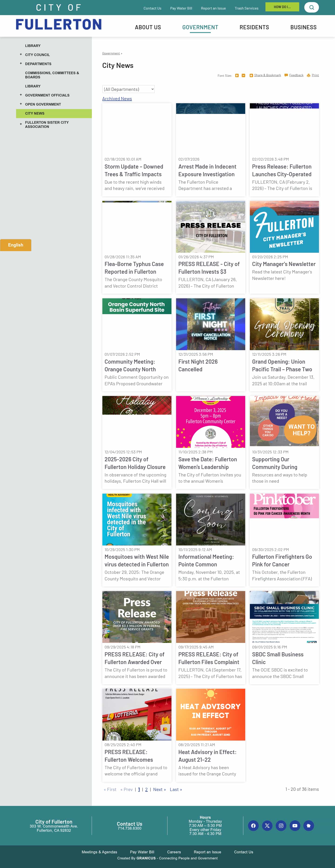Click the Pay Water Bill footer link
Image resolution: width=335 pixels, height=868 pixels.
click(x=142, y=852)
